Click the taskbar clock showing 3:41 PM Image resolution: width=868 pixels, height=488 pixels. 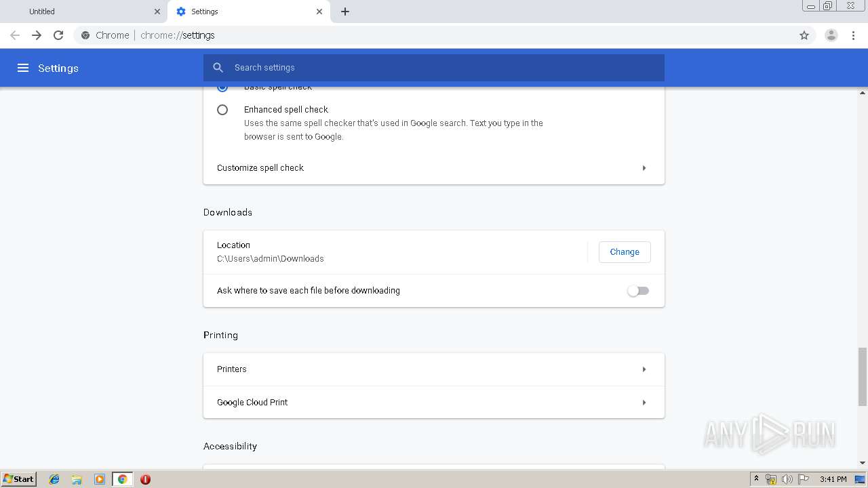click(833, 479)
